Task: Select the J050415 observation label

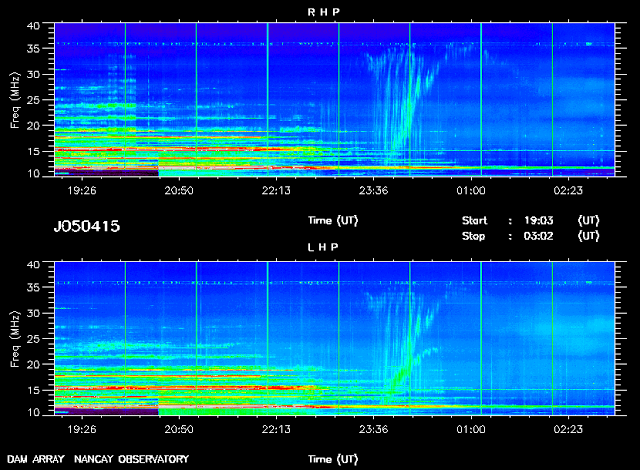Action: [x=87, y=226]
